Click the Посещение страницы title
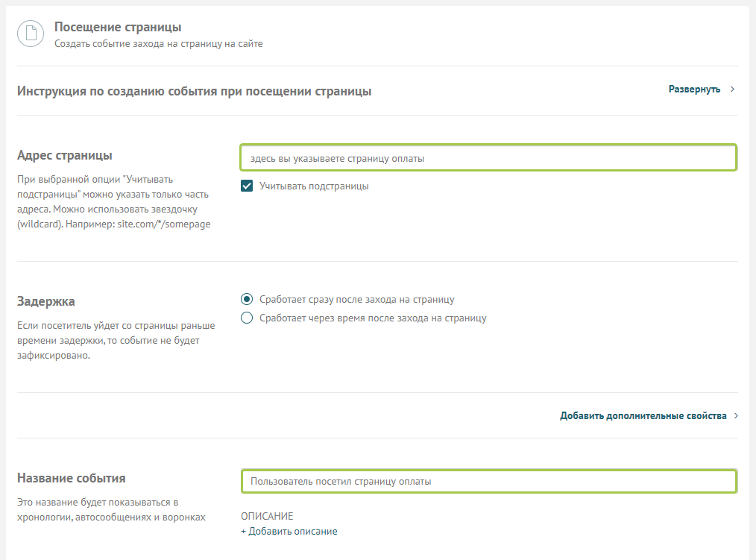756x560 pixels. [118, 28]
